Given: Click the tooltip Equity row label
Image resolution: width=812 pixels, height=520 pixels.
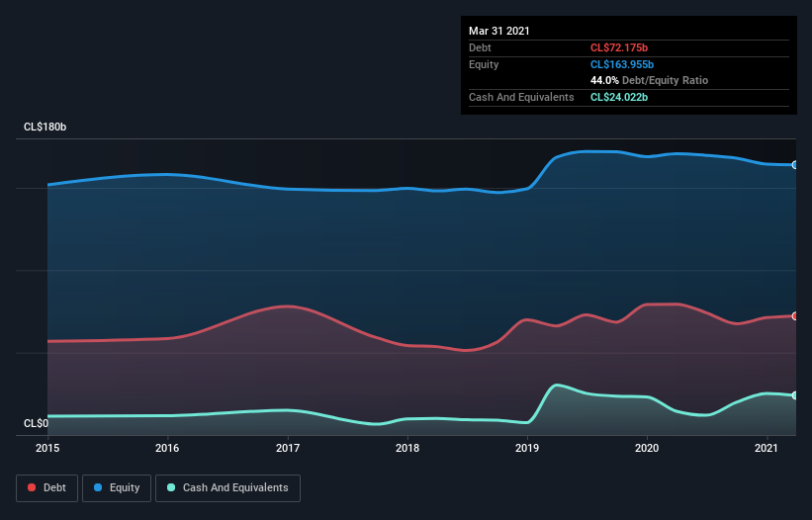Looking at the screenshot, I should coord(484,64).
